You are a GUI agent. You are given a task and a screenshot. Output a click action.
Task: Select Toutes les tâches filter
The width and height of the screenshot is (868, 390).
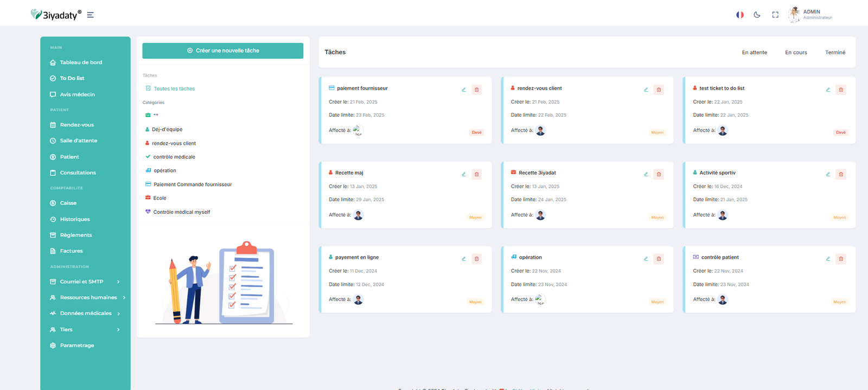[174, 88]
